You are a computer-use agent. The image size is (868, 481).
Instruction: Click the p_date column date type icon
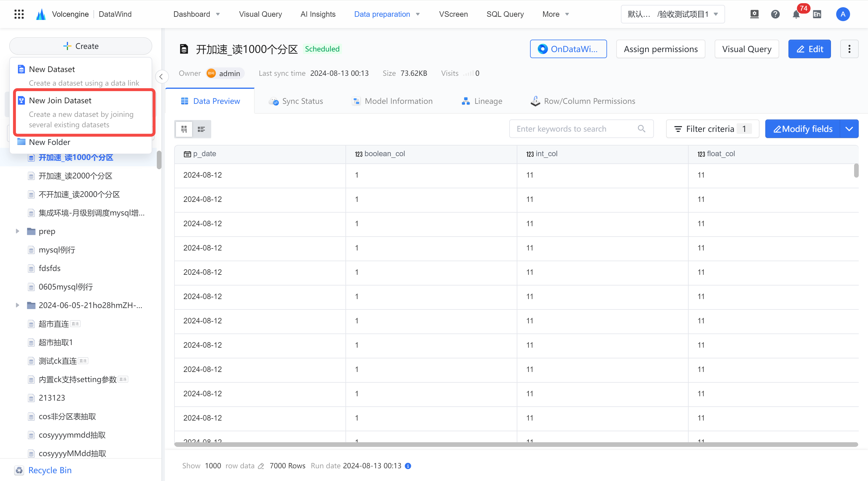(187, 154)
